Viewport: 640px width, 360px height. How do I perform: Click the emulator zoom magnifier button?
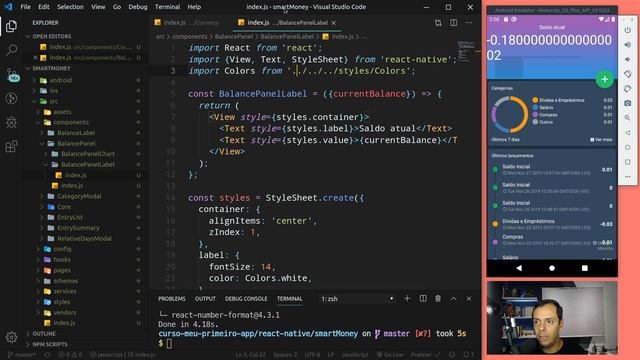point(627,118)
